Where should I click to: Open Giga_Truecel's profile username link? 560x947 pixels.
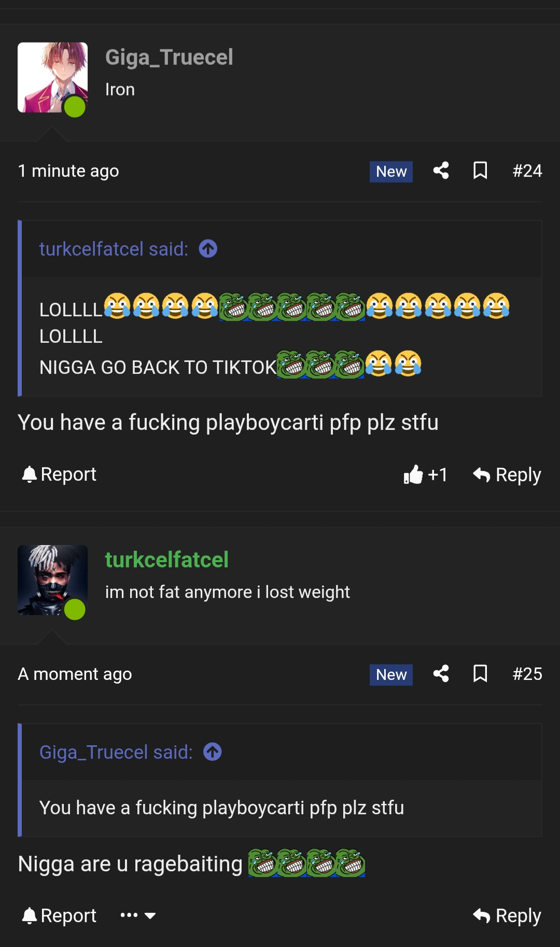(169, 58)
